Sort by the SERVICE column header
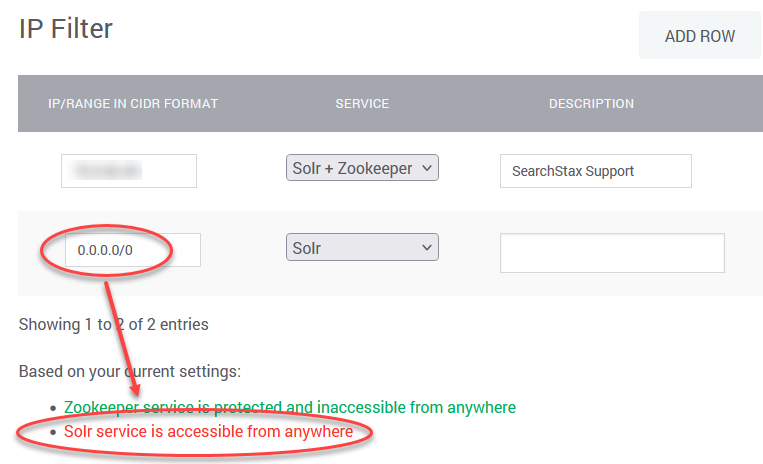The width and height of the screenshot is (763, 464). click(x=362, y=104)
